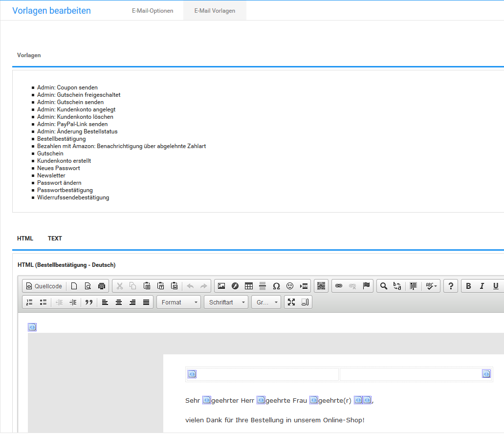Image resolution: width=504 pixels, height=434 pixels.
Task: Insert a hyperlink with the link icon
Action: pos(338,286)
